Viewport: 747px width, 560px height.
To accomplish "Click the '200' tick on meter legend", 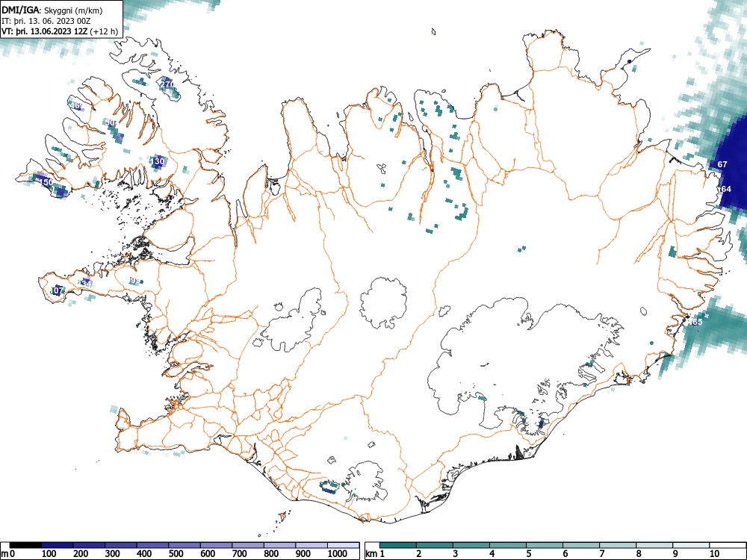I will pyautogui.click(x=81, y=554).
